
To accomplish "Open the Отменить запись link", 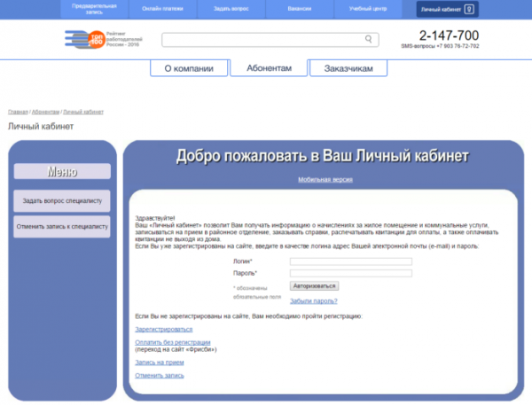I will click(160, 376).
